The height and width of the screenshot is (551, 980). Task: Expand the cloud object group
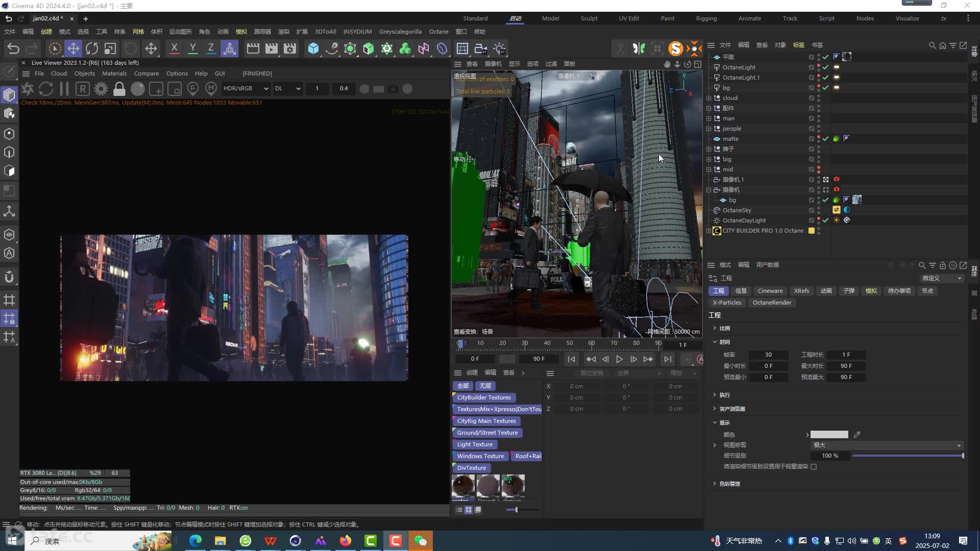coord(708,98)
